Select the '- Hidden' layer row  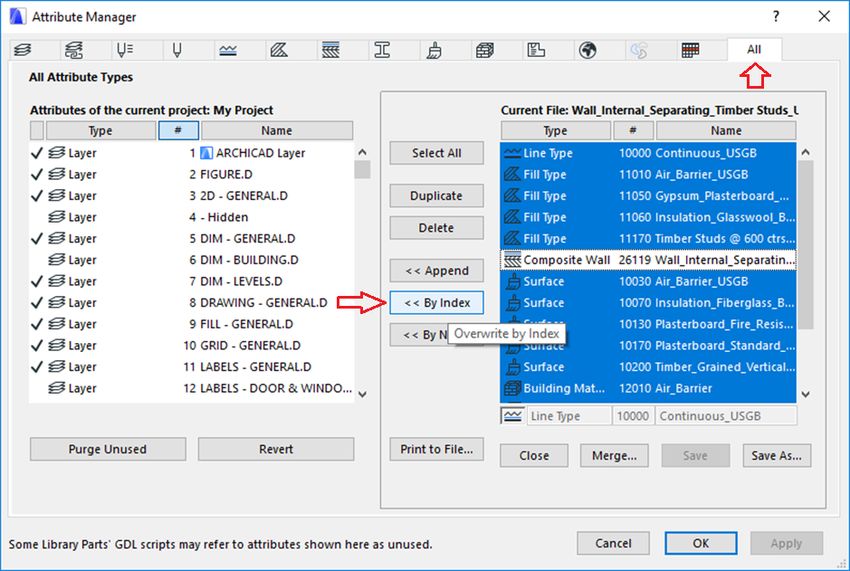click(x=192, y=217)
